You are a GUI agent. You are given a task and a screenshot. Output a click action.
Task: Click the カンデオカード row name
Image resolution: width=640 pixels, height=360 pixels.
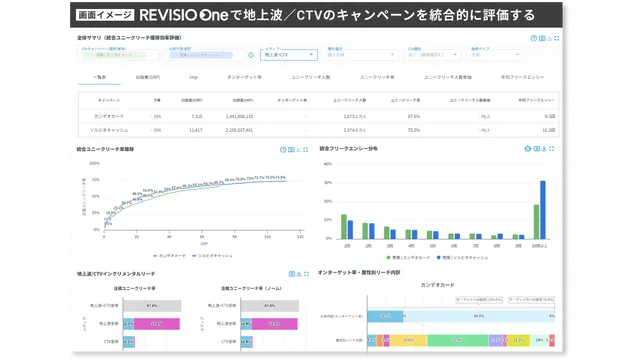109,116
